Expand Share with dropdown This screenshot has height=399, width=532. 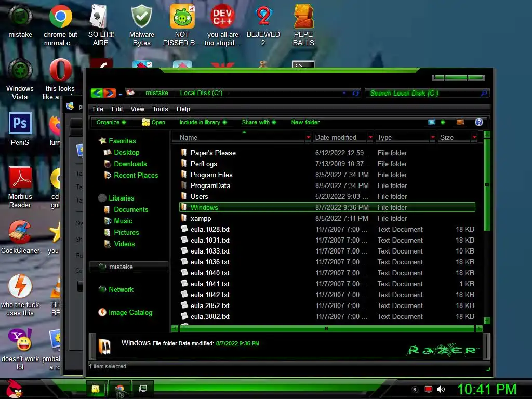pyautogui.click(x=259, y=122)
